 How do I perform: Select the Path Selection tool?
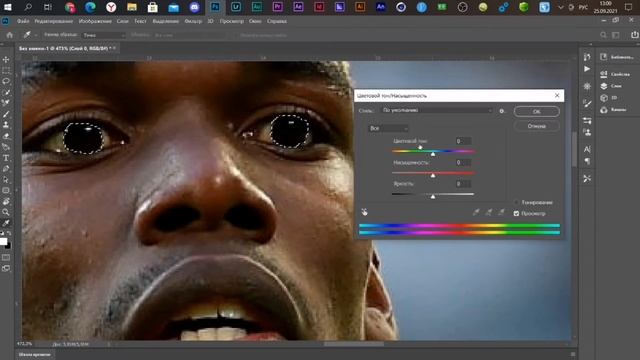[x=6, y=180]
